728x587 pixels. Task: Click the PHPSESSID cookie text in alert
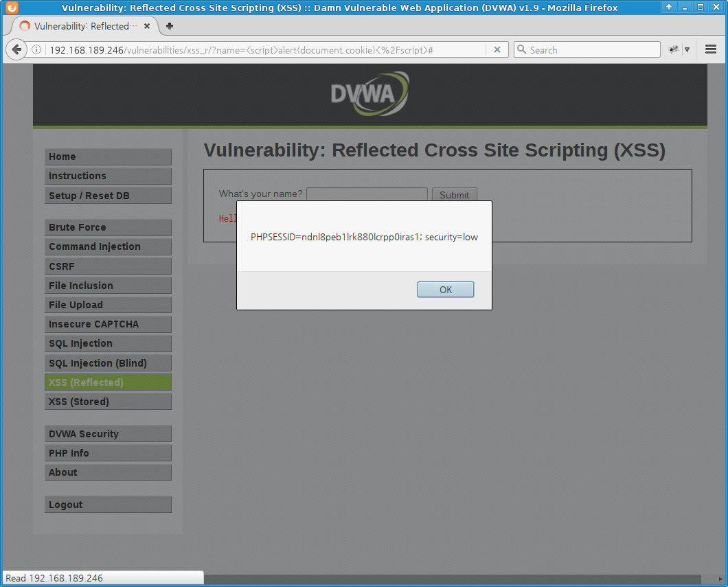click(x=364, y=237)
